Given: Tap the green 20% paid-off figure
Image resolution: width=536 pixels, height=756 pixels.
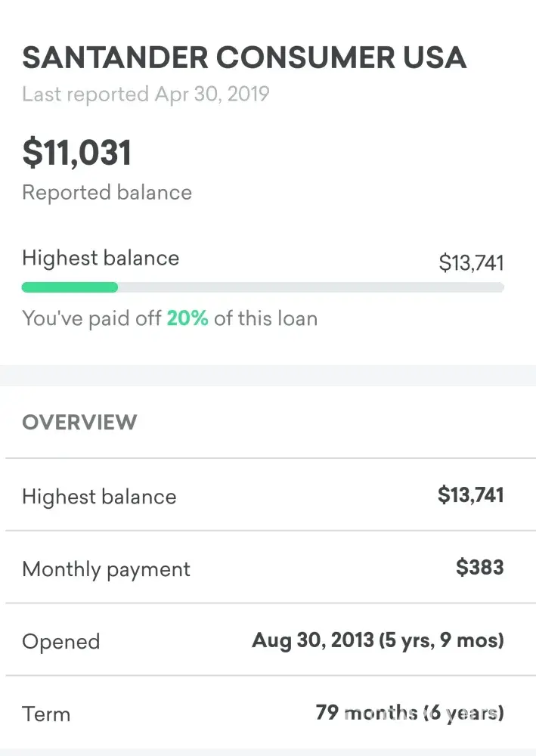Looking at the screenshot, I should (187, 318).
